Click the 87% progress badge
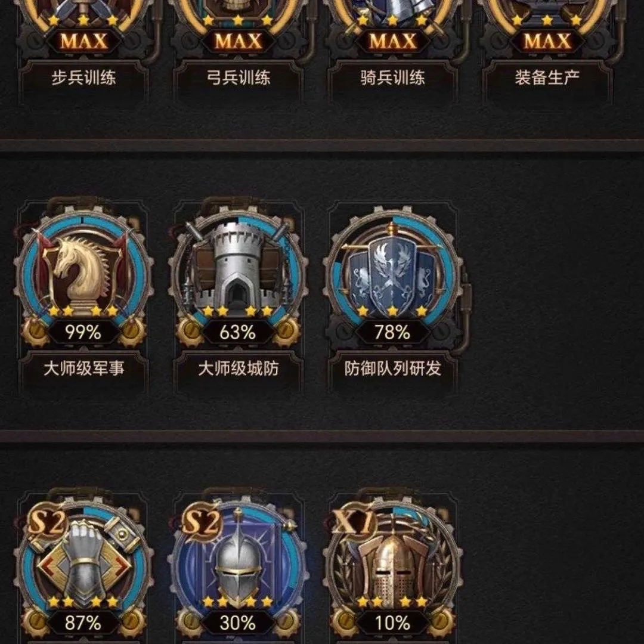Viewport: 644px width, 644px height. 83,623
